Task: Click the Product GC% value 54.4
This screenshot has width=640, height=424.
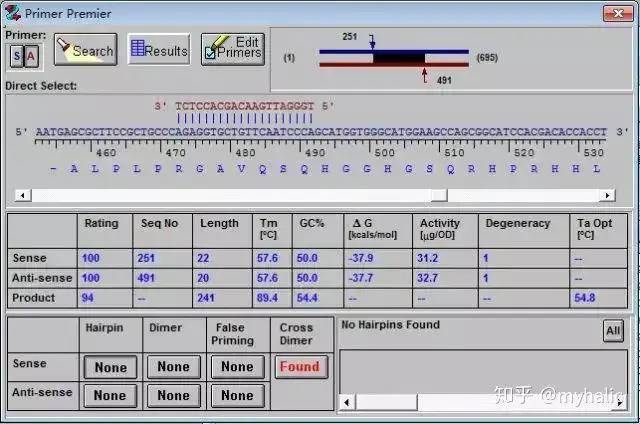Action: tap(307, 298)
